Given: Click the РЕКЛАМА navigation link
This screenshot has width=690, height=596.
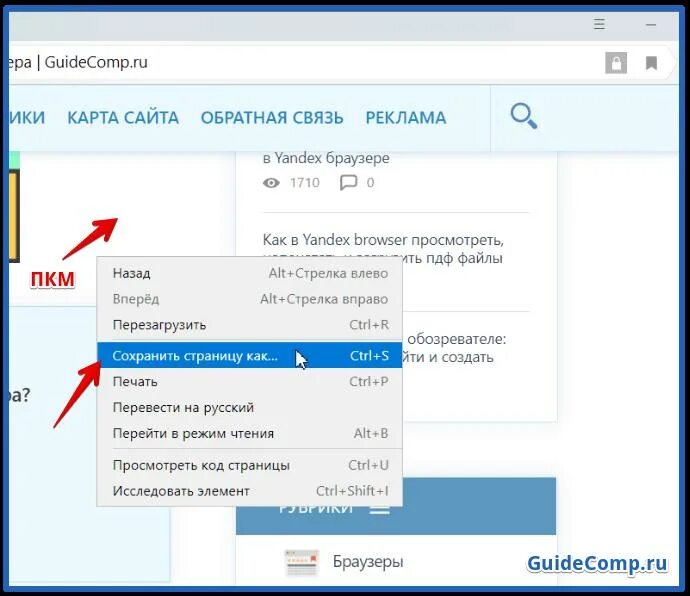Looking at the screenshot, I should pyautogui.click(x=406, y=118).
